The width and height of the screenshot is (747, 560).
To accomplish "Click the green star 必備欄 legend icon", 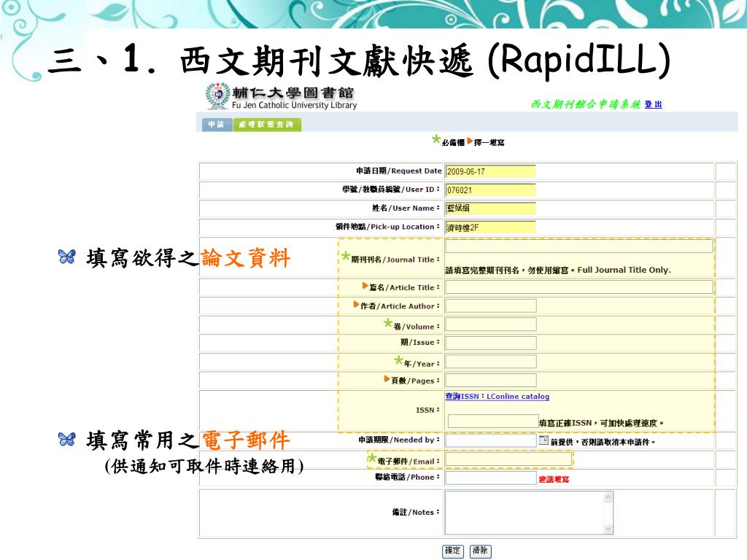I will click(436, 139).
